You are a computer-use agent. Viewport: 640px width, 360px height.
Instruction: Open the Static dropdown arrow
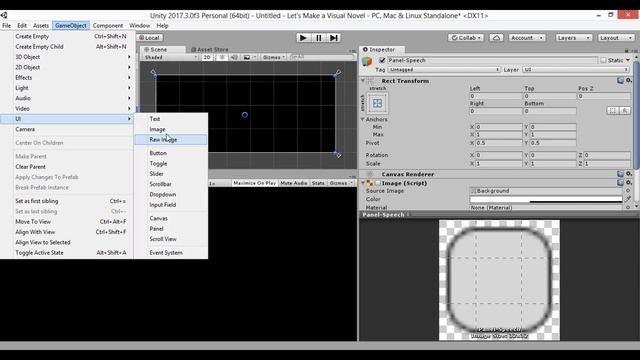[628, 60]
